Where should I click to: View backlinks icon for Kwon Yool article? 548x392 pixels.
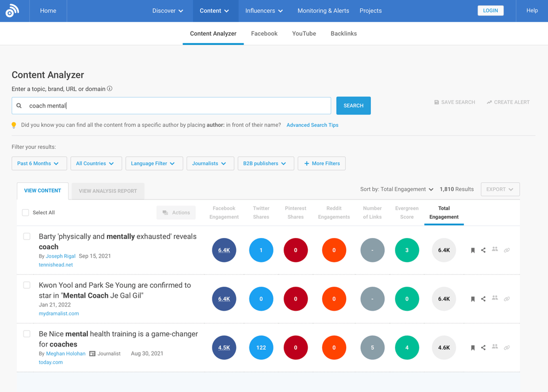[507, 299]
